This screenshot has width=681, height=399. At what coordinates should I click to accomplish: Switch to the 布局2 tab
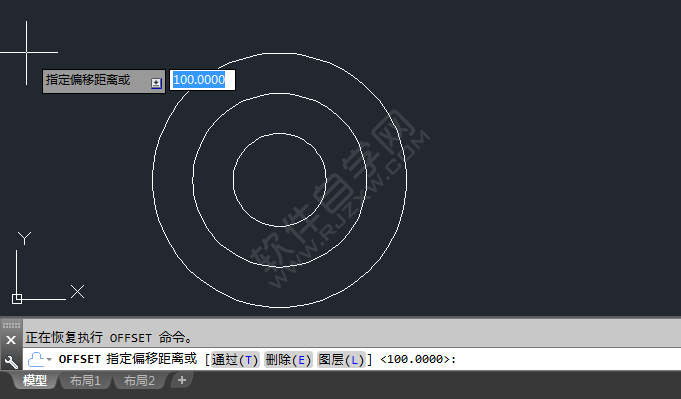click(x=139, y=381)
